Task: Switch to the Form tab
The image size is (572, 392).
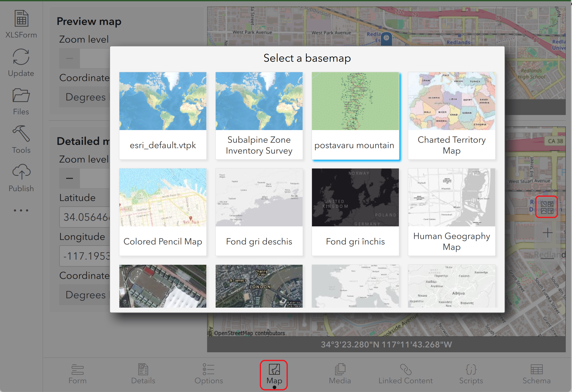Action: click(77, 374)
